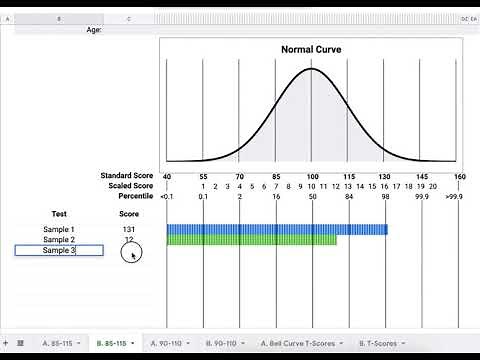
Task: Click the scaled score value 20
Action: [433, 187]
